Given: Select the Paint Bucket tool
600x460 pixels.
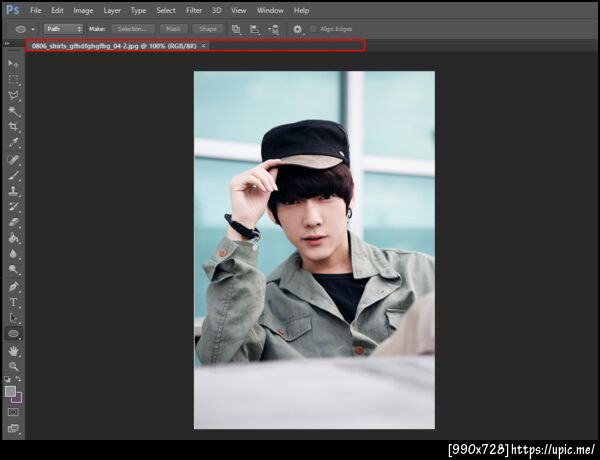Looking at the screenshot, I should (13, 238).
